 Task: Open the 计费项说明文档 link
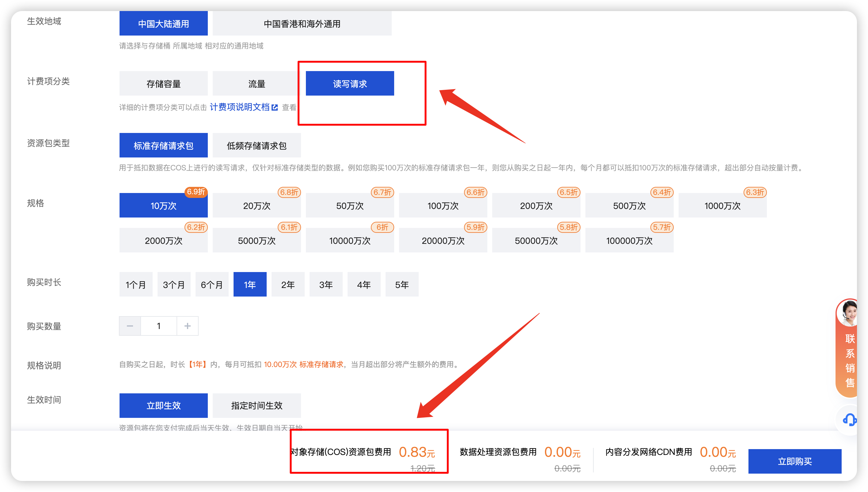click(x=239, y=107)
